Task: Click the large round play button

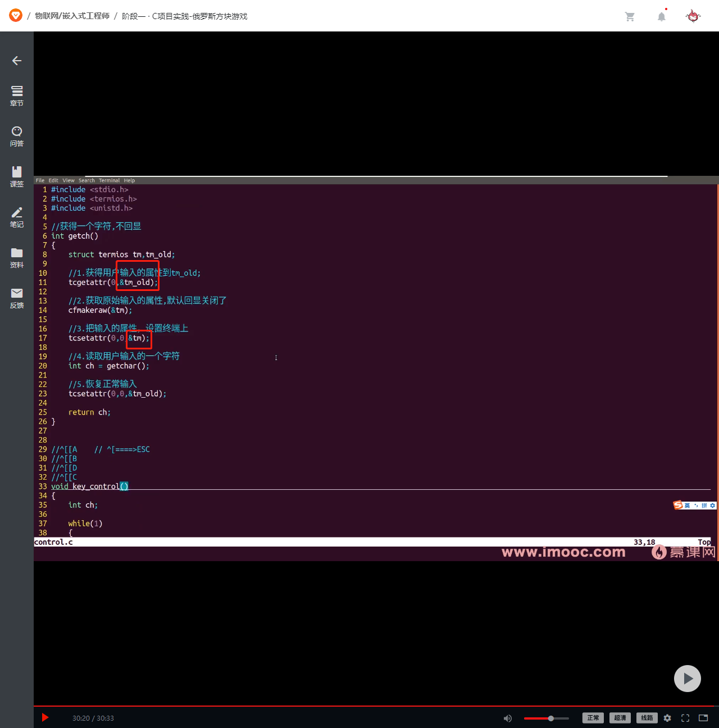Action: coord(688,679)
